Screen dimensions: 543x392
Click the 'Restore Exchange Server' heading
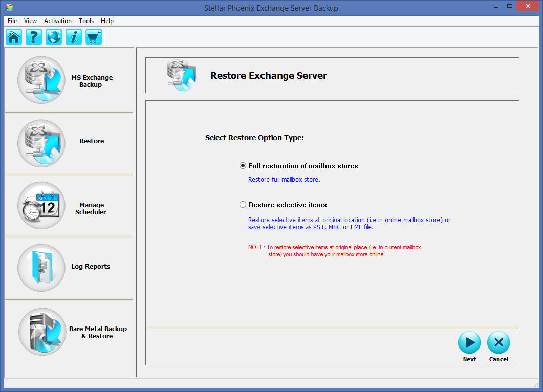[269, 76]
